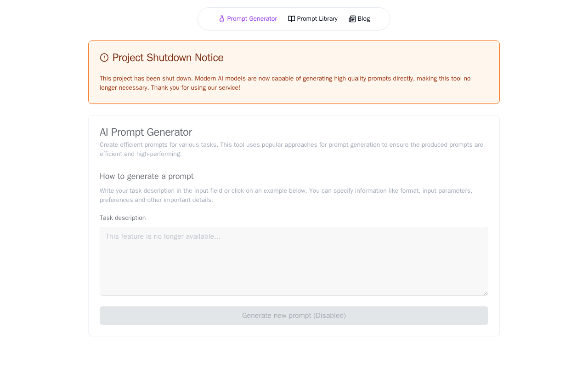
Task: Click the newspaper icon next to Blog
Action: (x=352, y=19)
